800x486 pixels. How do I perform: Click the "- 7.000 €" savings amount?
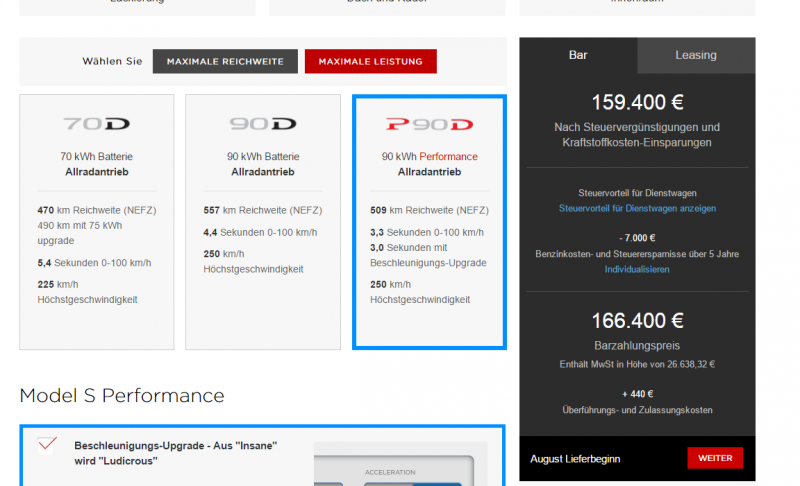point(637,238)
